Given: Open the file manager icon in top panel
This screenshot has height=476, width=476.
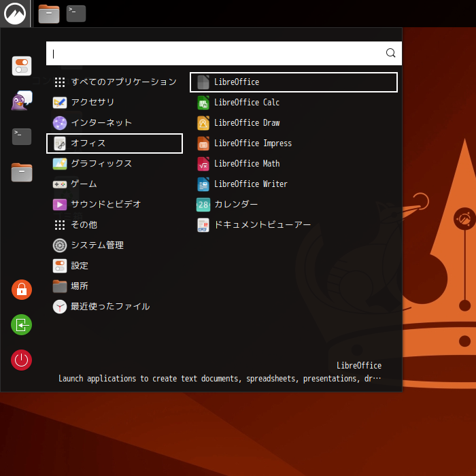Looking at the screenshot, I should (49, 14).
